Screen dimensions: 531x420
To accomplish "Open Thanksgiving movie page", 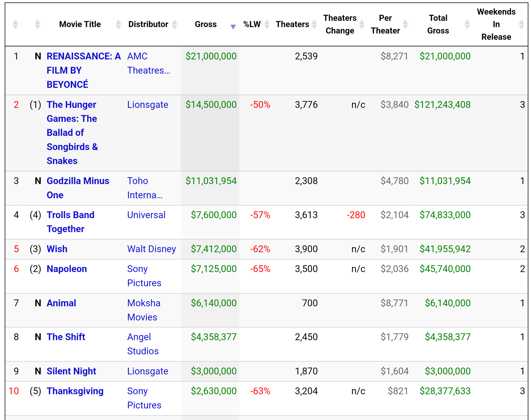I will (x=75, y=391).
